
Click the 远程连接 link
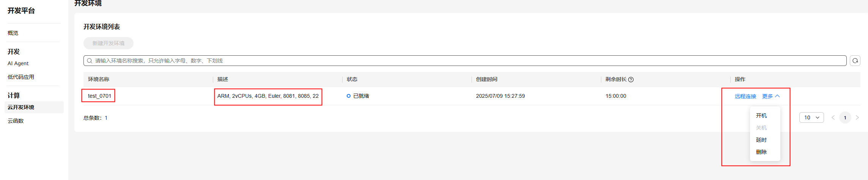[745, 96]
